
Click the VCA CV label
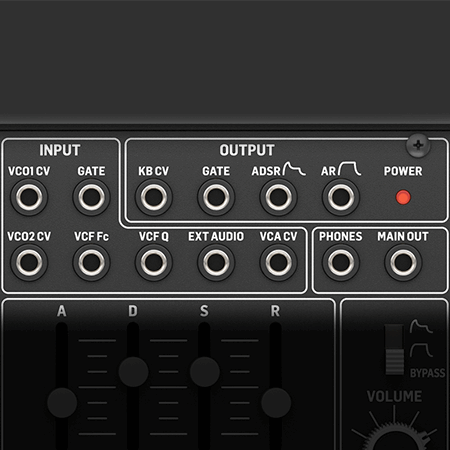tap(278, 237)
